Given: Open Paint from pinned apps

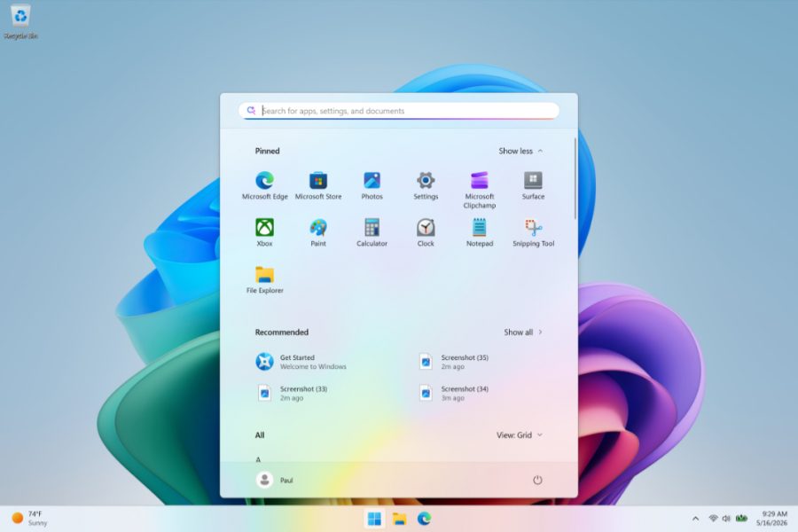Looking at the screenshot, I should tap(318, 232).
